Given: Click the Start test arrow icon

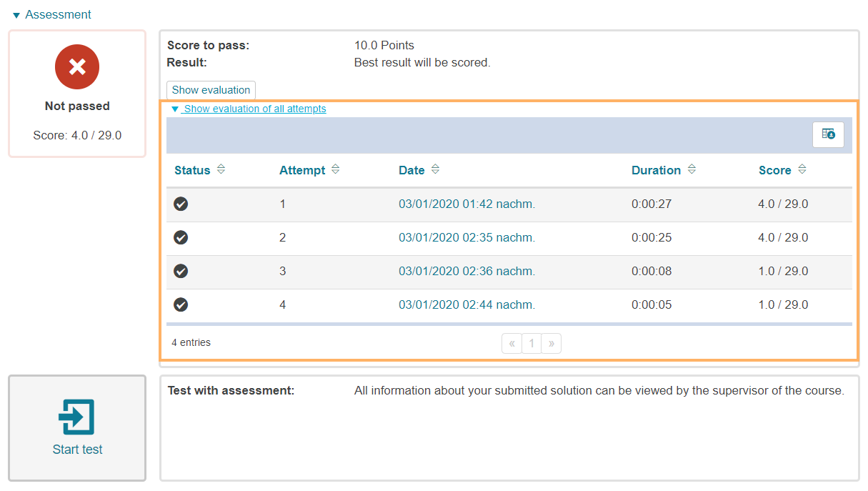Looking at the screenshot, I should 77,417.
